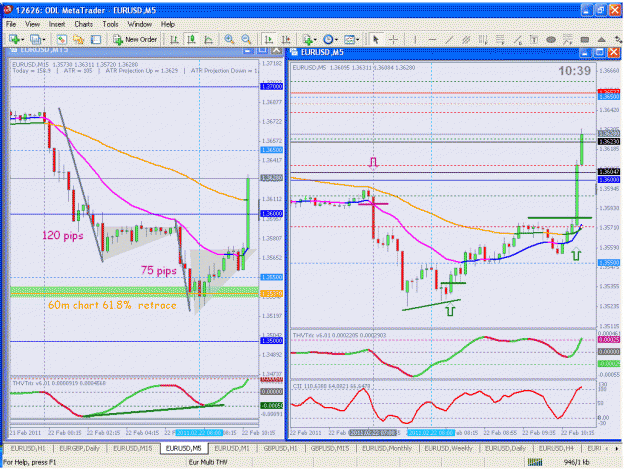The image size is (625, 470).
Task: Expand the Templates dropdown arrow
Action: [358, 39]
